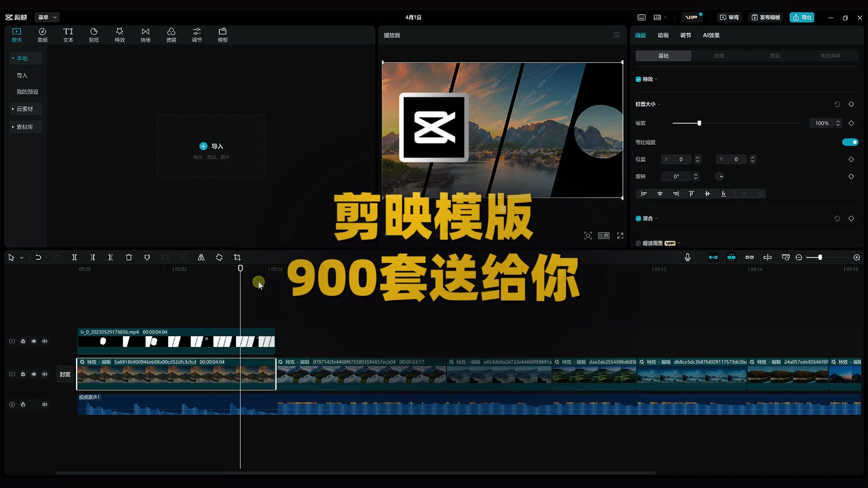Image resolution: width=868 pixels, height=488 pixels.
Task: Add a marker with the shield icon
Action: click(147, 258)
